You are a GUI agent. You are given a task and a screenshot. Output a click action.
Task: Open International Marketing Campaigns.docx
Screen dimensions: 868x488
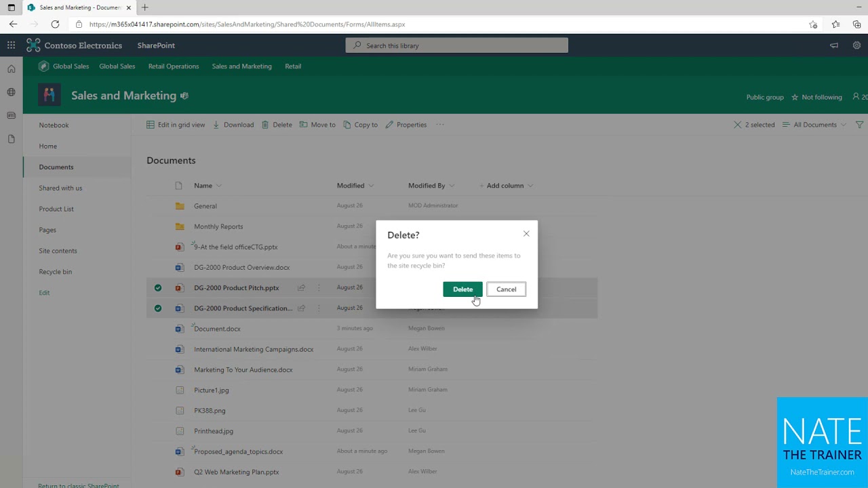(254, 350)
